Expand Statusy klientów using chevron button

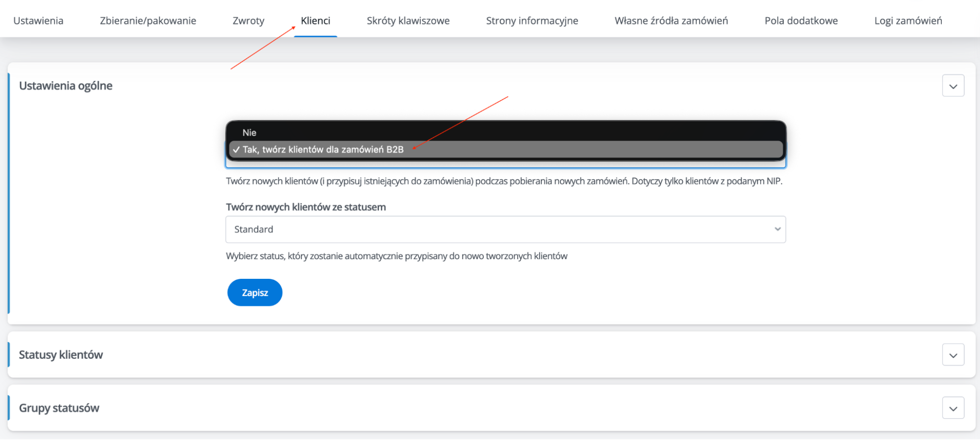tap(953, 355)
